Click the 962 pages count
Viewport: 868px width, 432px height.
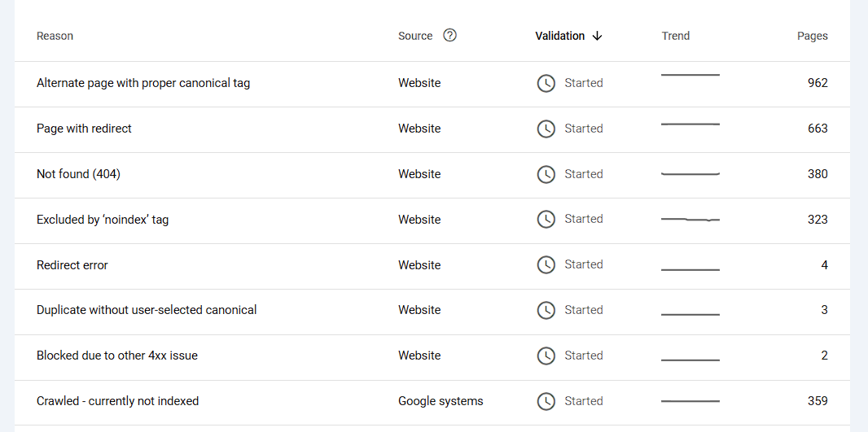pos(818,83)
